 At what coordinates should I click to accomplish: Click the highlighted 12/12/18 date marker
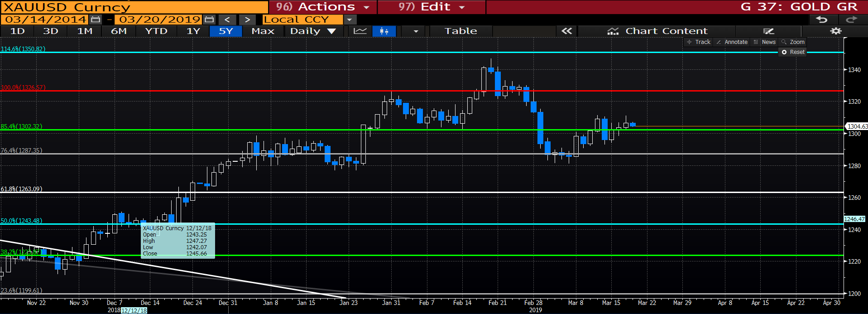[134, 310]
